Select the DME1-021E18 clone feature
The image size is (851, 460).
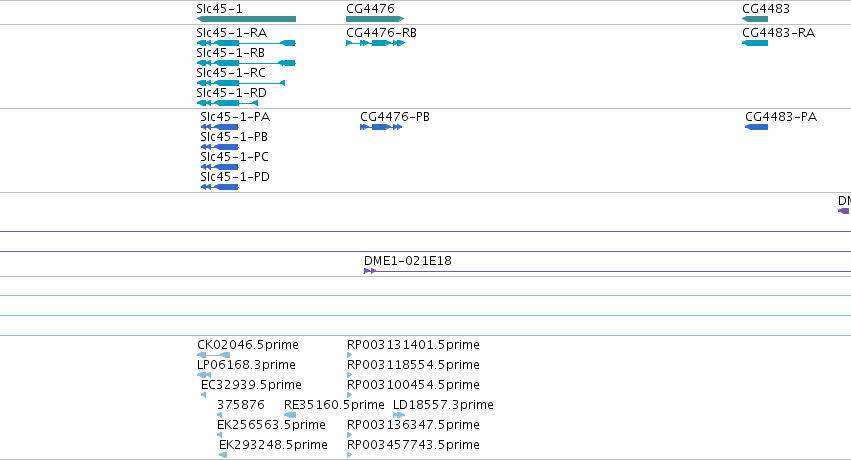607,271
